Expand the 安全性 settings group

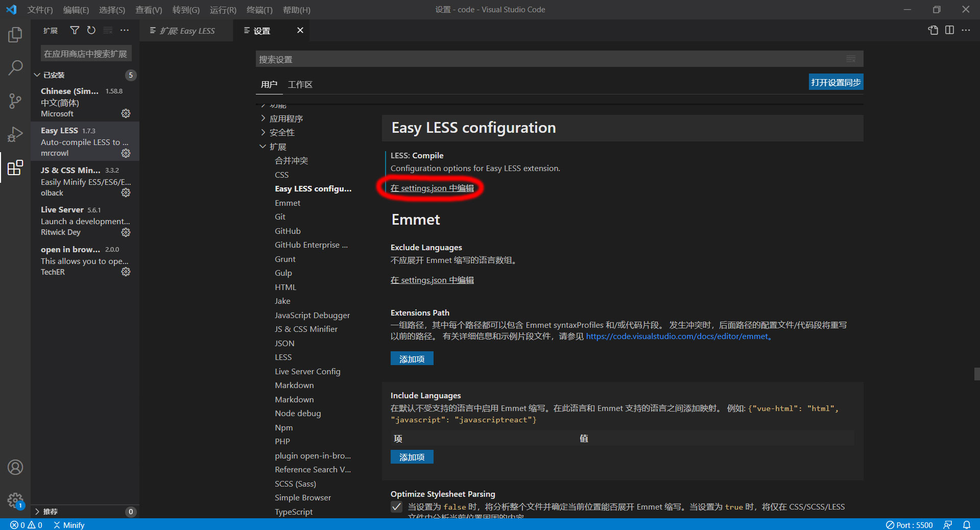[282, 133]
